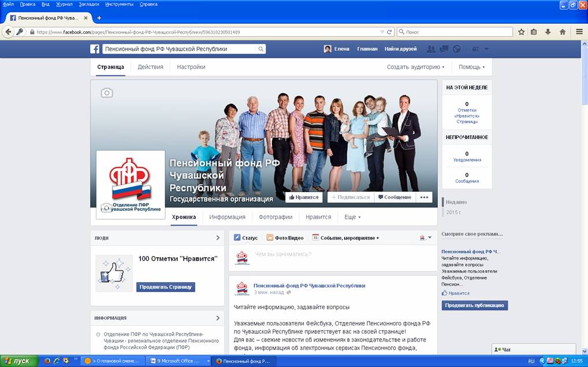Click the calendar icon beside Событие, мероприятие
Viewport: 588px width, 367px height.
click(x=315, y=237)
